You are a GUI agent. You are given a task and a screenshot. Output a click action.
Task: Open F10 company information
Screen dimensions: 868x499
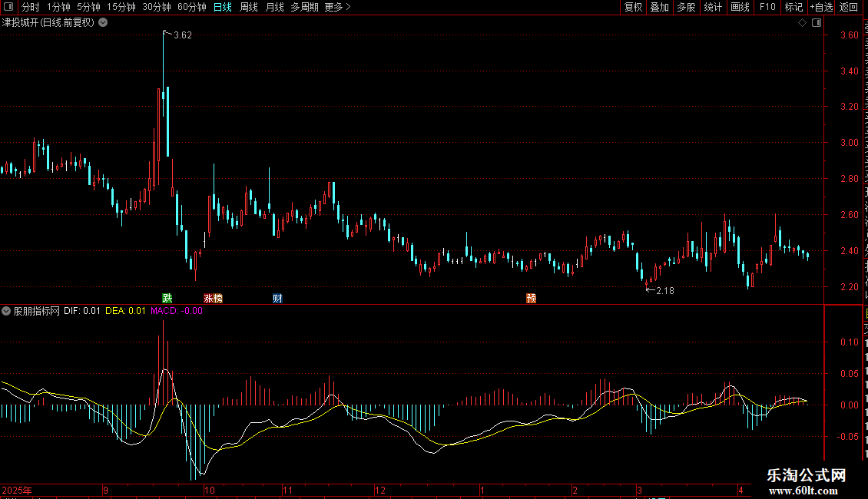(x=767, y=7)
